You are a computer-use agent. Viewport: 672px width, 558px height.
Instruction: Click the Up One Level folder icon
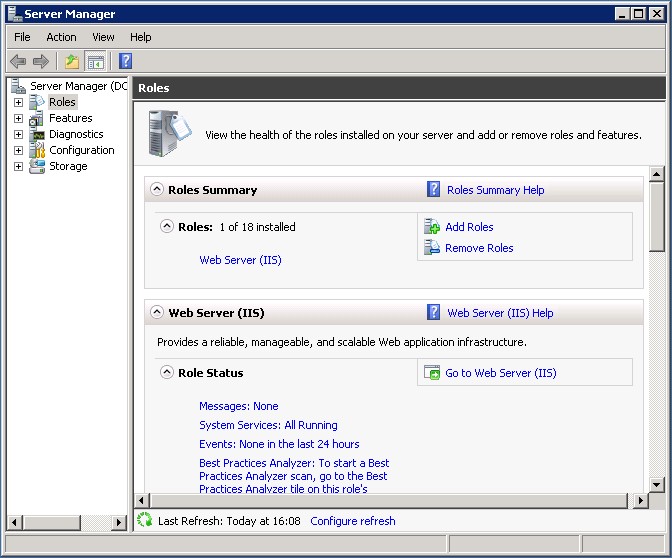72,62
